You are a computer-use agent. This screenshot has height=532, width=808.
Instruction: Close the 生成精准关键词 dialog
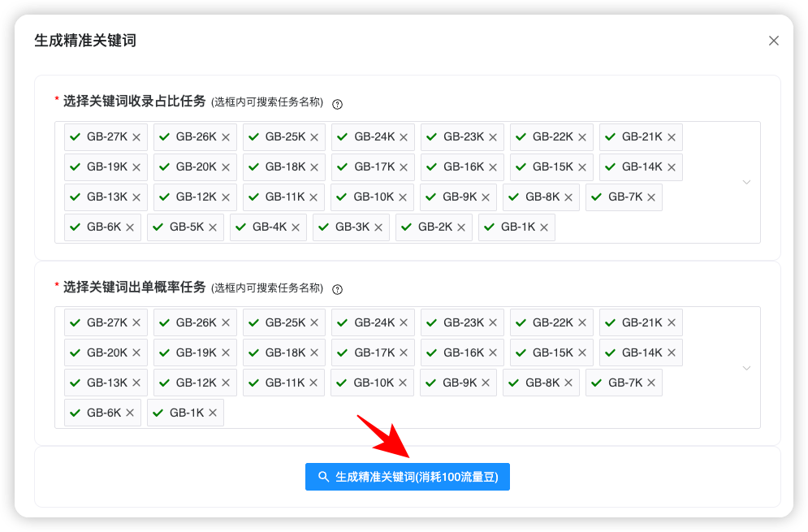click(x=773, y=41)
